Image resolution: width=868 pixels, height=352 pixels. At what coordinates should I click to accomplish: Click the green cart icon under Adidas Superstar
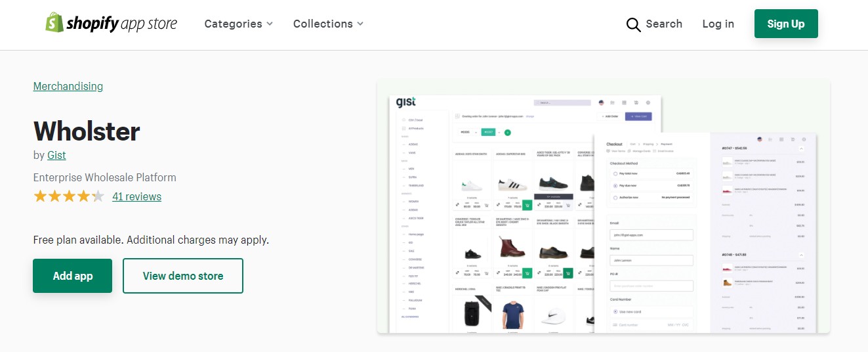pos(527,205)
